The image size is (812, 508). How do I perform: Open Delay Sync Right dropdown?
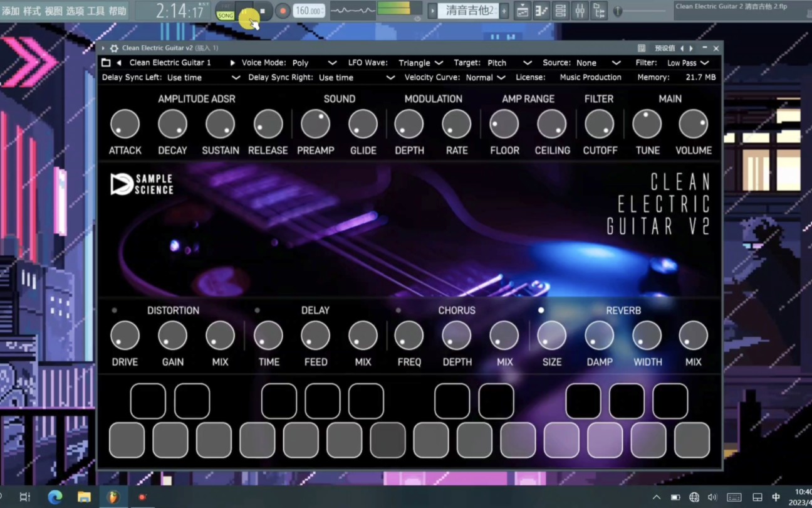(x=357, y=78)
